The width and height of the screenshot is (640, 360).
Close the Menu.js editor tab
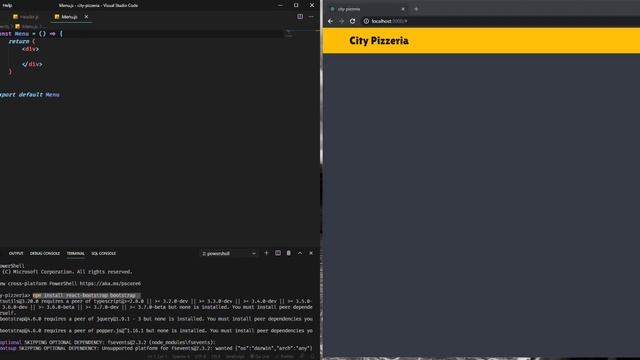point(86,17)
